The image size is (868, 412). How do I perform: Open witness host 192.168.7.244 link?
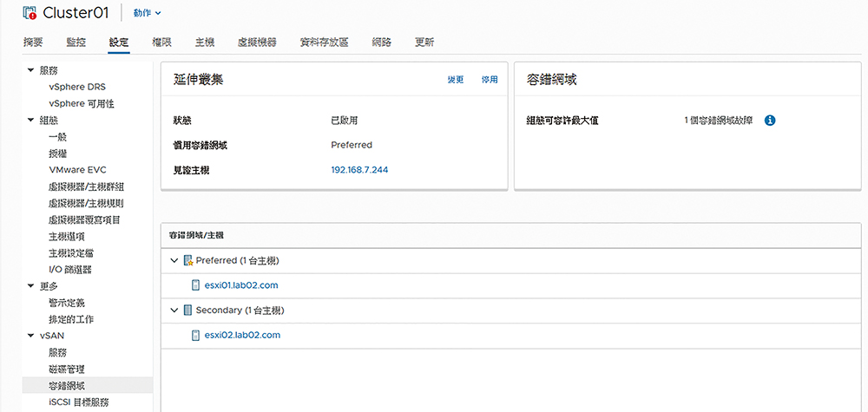(359, 170)
